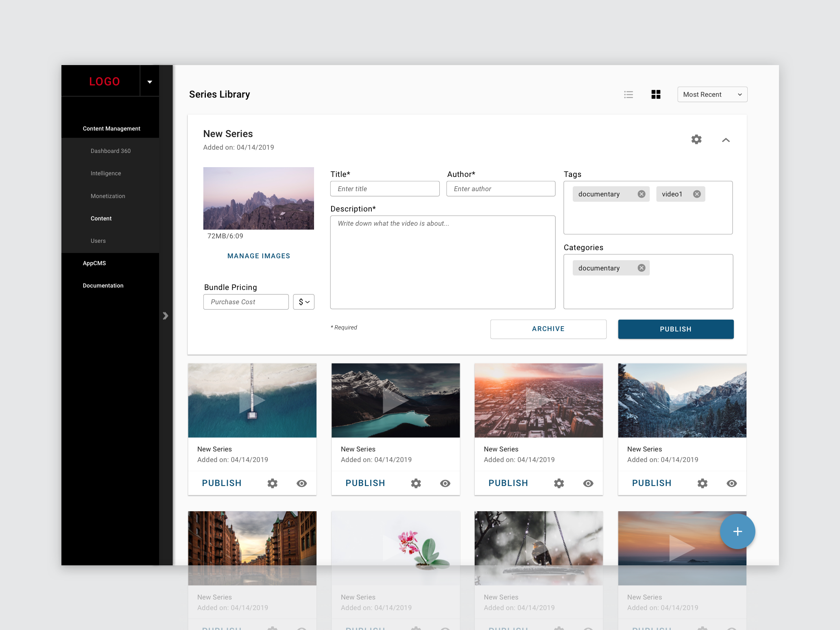This screenshot has width=840, height=630.
Task: Open Dashboard 360 in the sidebar
Action: 111,151
